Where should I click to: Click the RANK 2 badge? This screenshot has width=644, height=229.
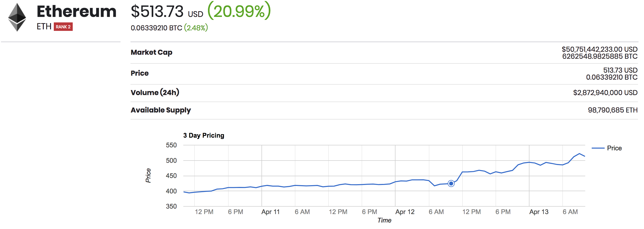[x=63, y=27]
